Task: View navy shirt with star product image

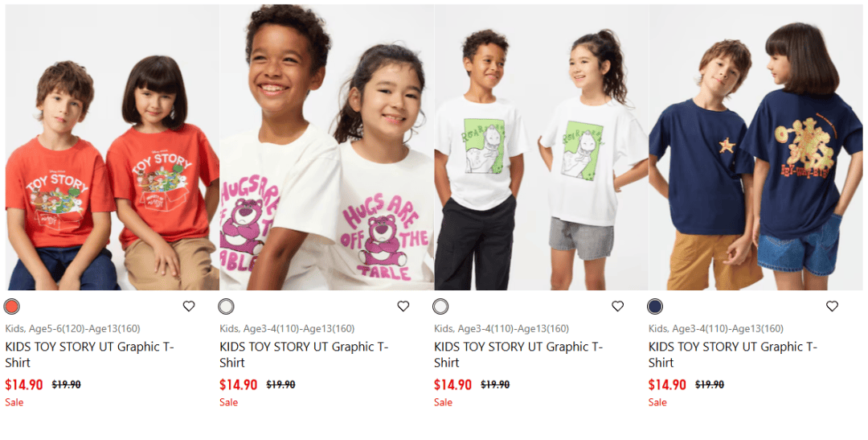Action: point(755,147)
